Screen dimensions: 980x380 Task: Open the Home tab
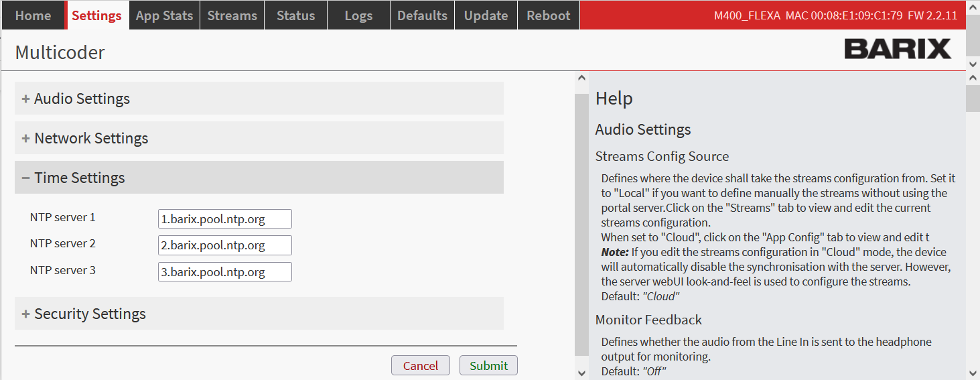tap(33, 15)
